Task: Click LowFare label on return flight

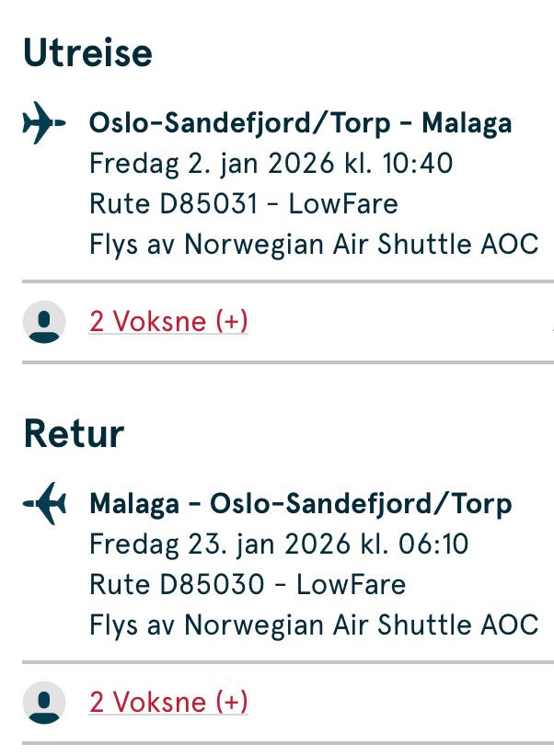Action: (351, 584)
